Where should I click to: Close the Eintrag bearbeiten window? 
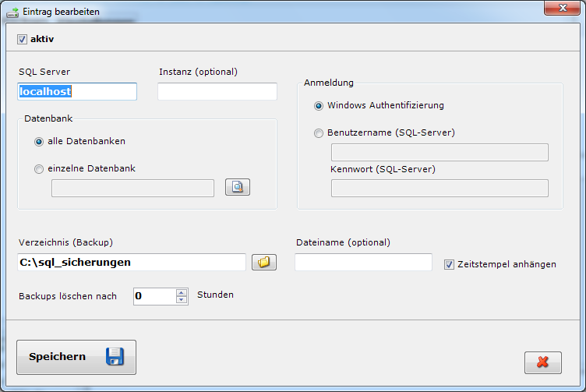(563, 8)
